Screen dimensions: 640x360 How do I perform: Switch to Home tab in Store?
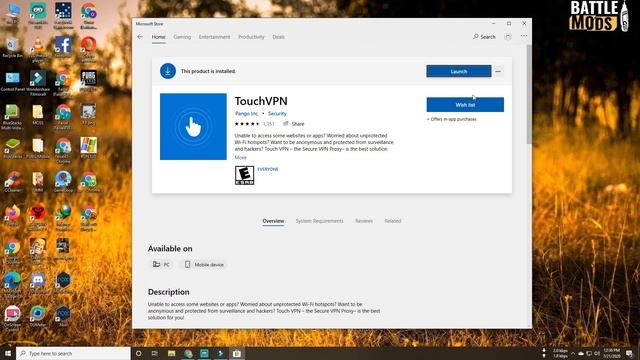[159, 37]
